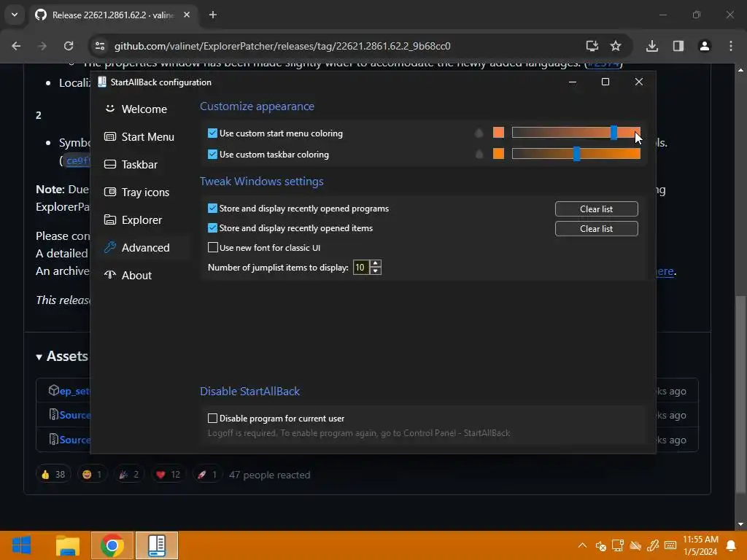The height and width of the screenshot is (560, 747).
Task: Click the taskbar color swatch
Action: pyautogui.click(x=498, y=153)
